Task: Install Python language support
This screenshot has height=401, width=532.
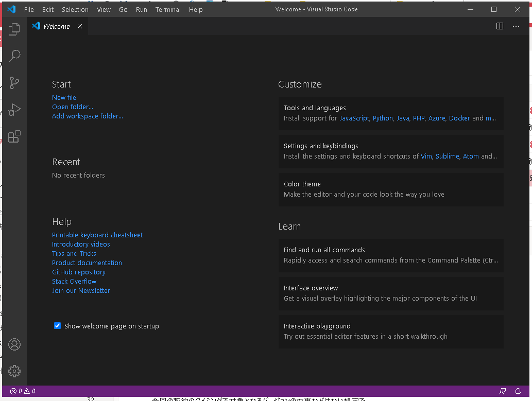Action: 383,118
